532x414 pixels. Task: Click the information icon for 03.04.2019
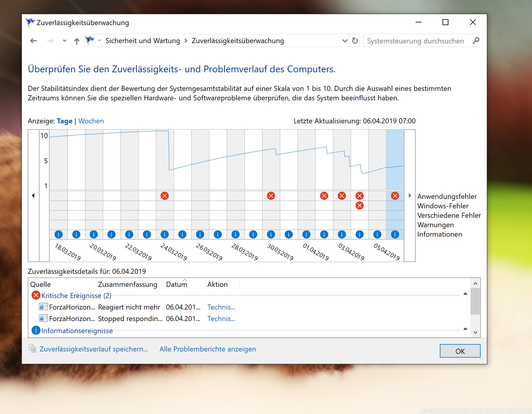tap(342, 234)
